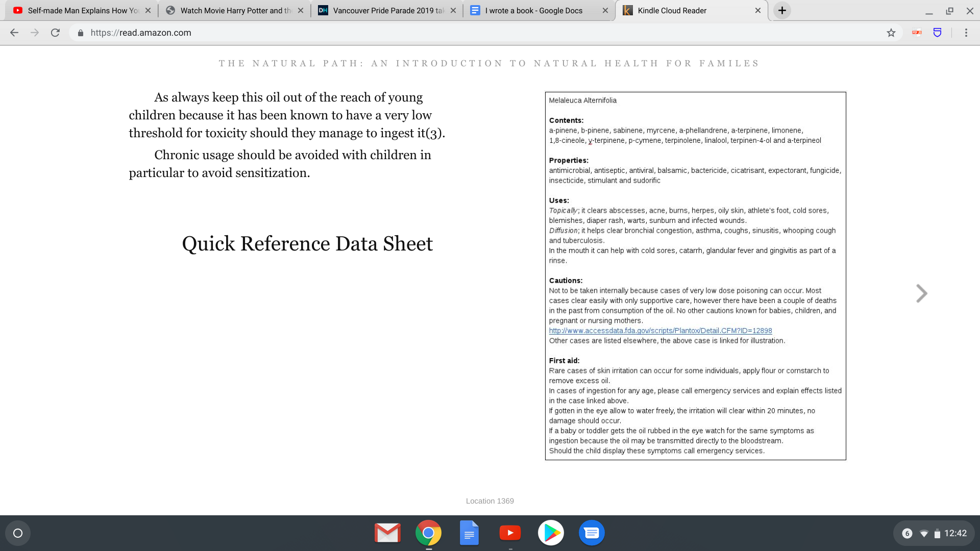Launch Google Docs from the shelf
The width and height of the screenshot is (980, 551).
(469, 533)
